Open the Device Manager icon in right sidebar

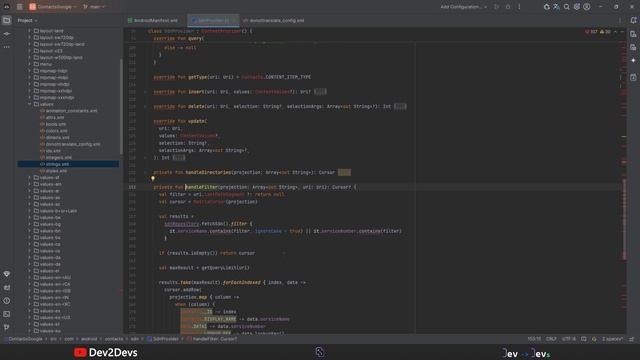point(633,34)
